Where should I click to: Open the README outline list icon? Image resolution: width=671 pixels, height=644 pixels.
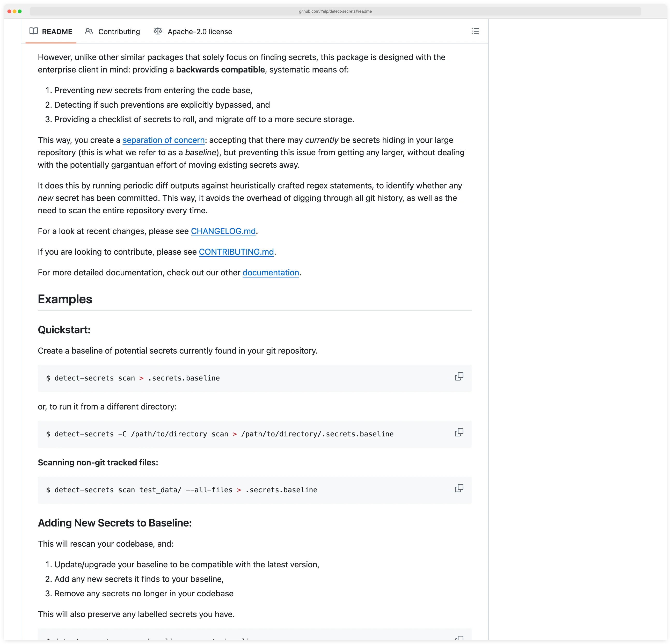475,32
